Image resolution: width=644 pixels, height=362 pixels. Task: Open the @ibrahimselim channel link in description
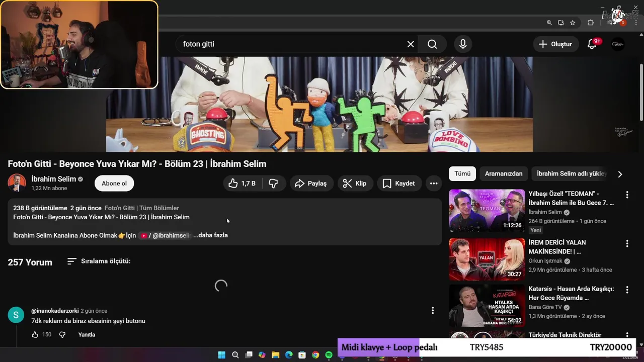166,235
